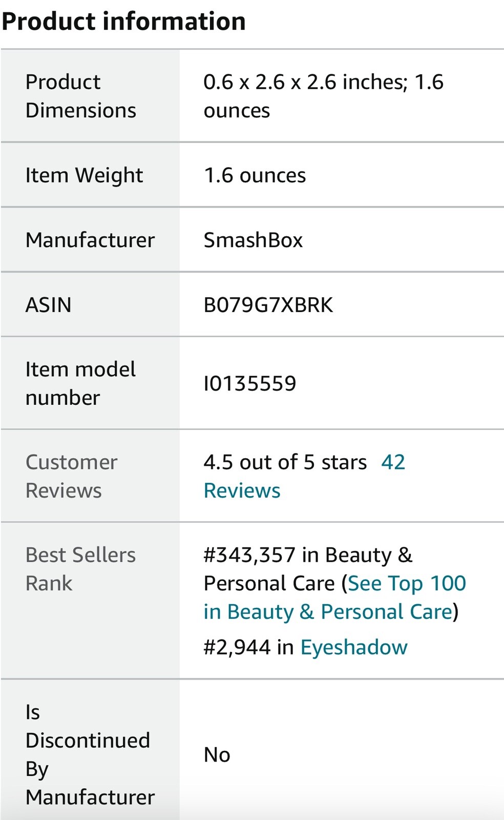
Task: Click the Product information heading
Action: (123, 22)
